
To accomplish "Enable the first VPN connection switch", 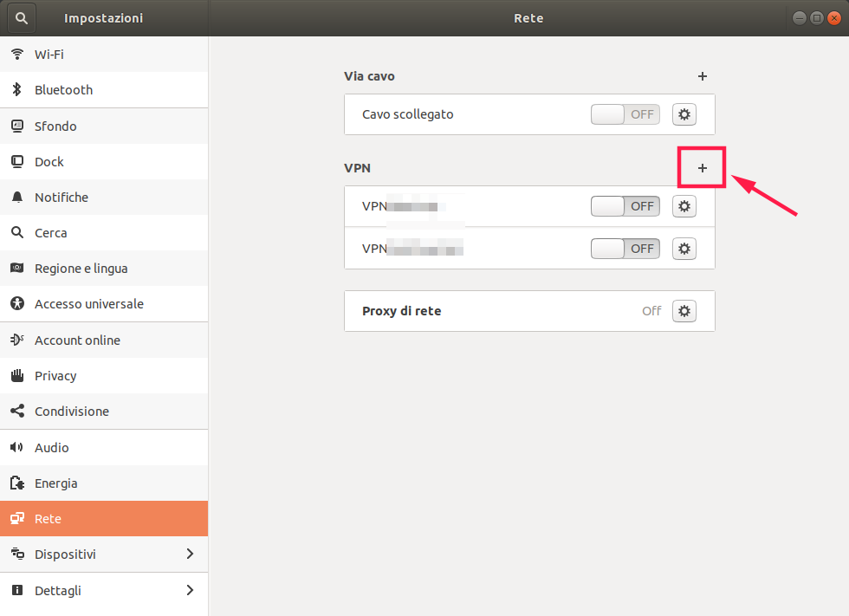I will point(625,205).
